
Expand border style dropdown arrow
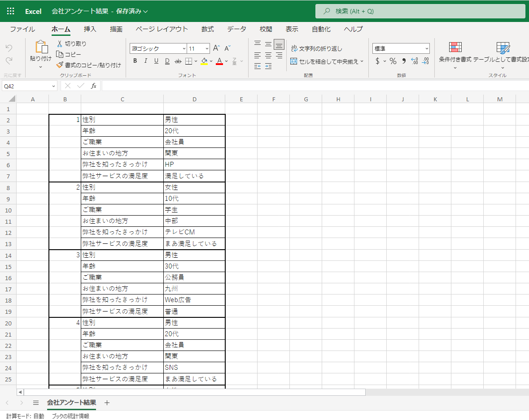(x=196, y=61)
